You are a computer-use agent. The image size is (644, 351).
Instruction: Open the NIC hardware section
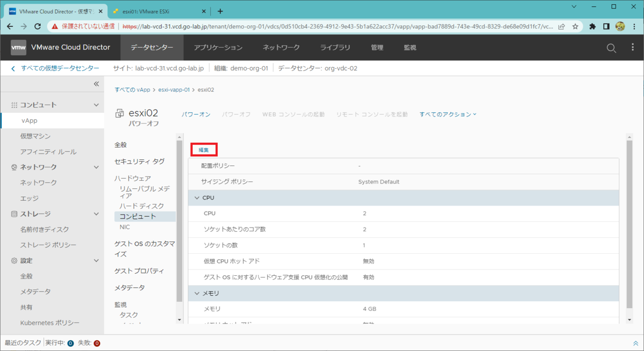[x=125, y=227]
